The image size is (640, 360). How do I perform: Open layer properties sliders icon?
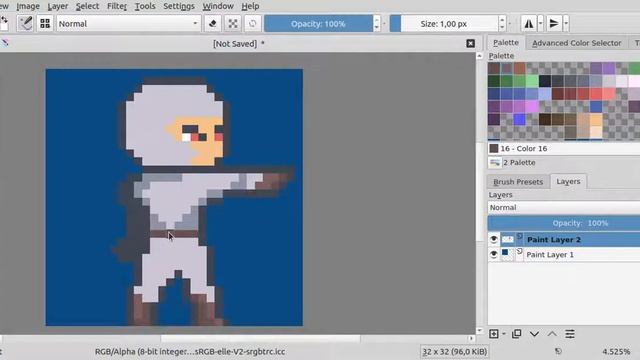[x=570, y=334]
